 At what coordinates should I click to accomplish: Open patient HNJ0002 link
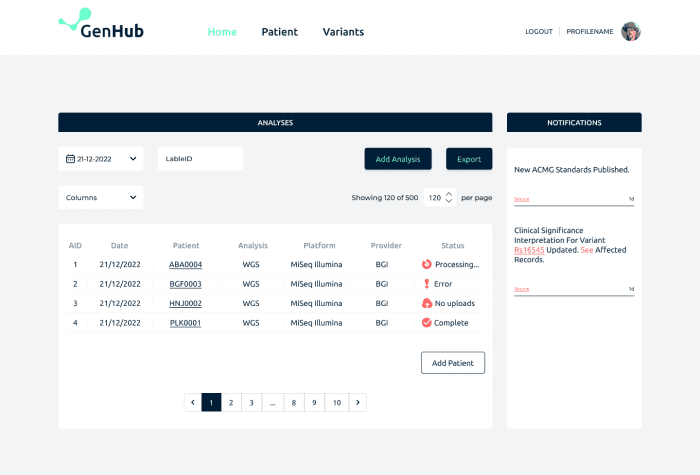click(185, 304)
